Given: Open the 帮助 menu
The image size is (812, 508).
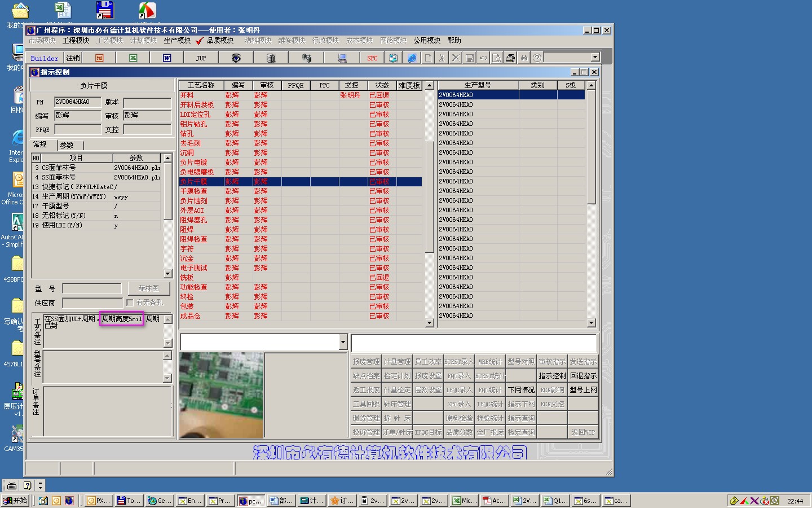Looking at the screenshot, I should [454, 41].
